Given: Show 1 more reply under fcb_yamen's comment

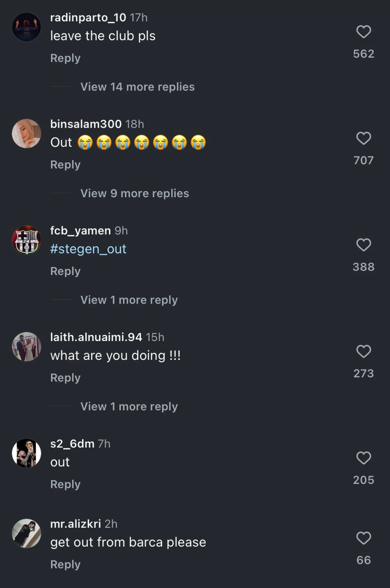Looking at the screenshot, I should 129,300.
